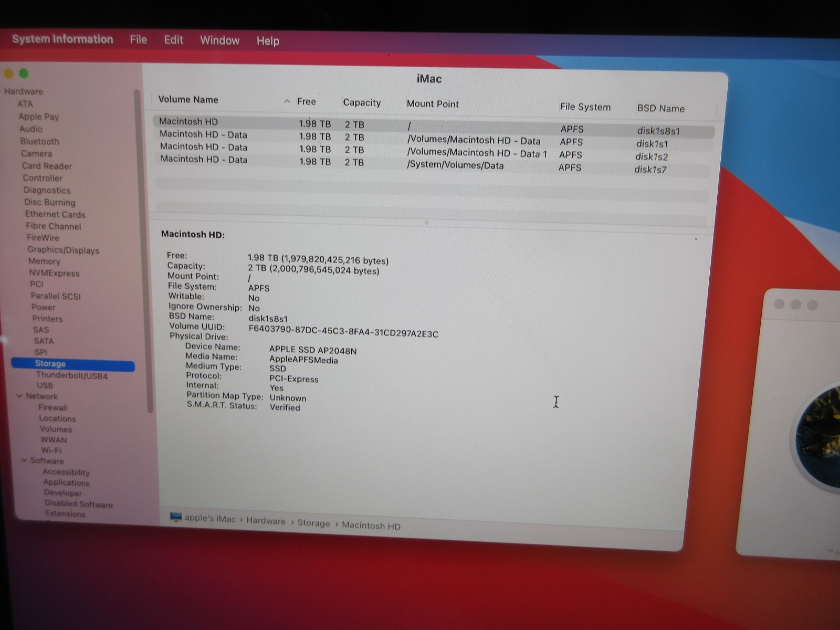Image resolution: width=840 pixels, height=630 pixels.
Task: Sort by the BSD Name column header
Action: coord(660,109)
